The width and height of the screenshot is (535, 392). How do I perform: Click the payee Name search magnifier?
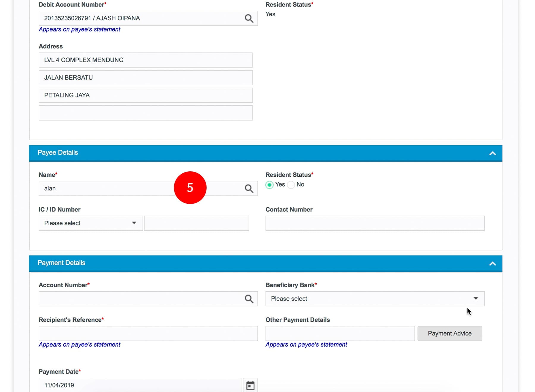(x=249, y=189)
